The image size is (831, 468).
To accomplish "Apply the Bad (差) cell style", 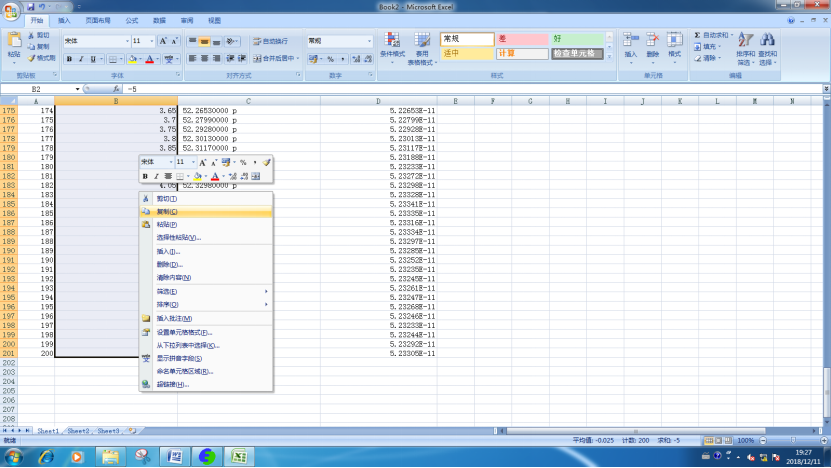I will [522, 39].
